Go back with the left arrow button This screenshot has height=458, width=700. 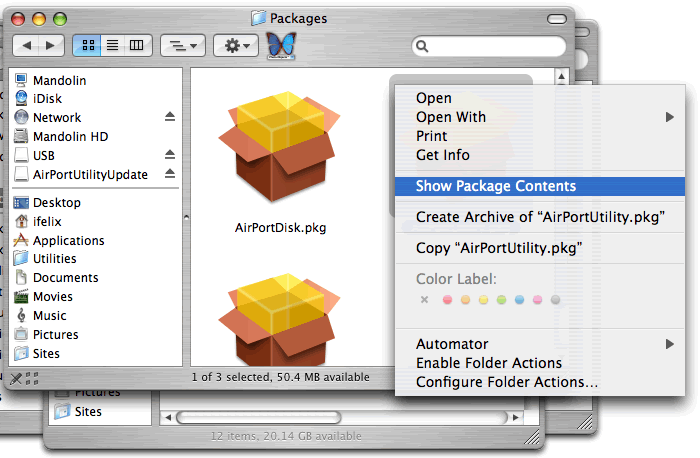point(26,46)
